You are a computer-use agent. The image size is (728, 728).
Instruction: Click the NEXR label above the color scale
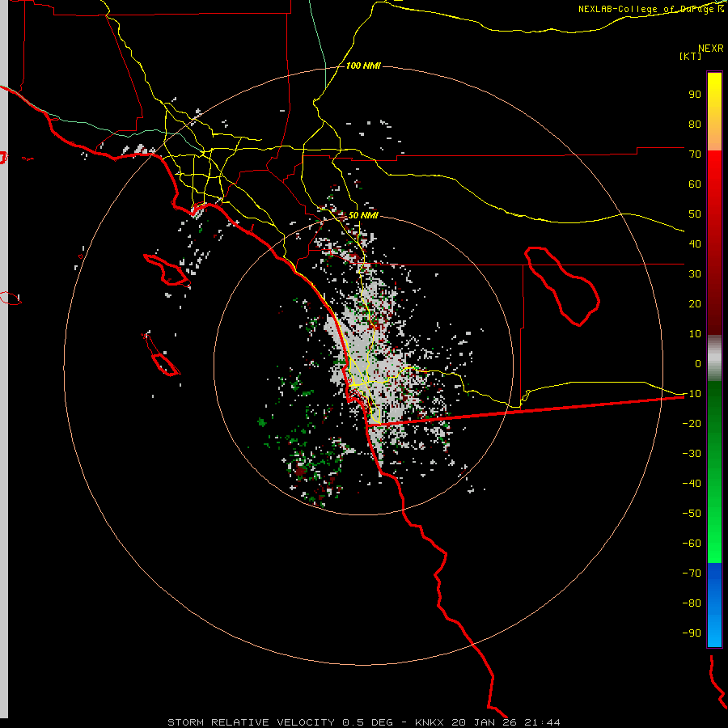(711, 49)
